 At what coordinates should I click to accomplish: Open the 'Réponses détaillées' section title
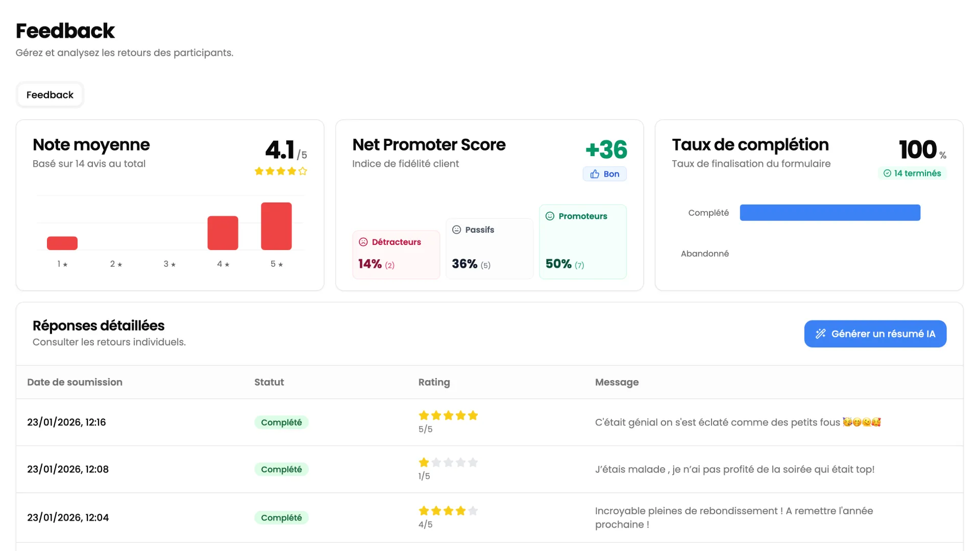98,325
